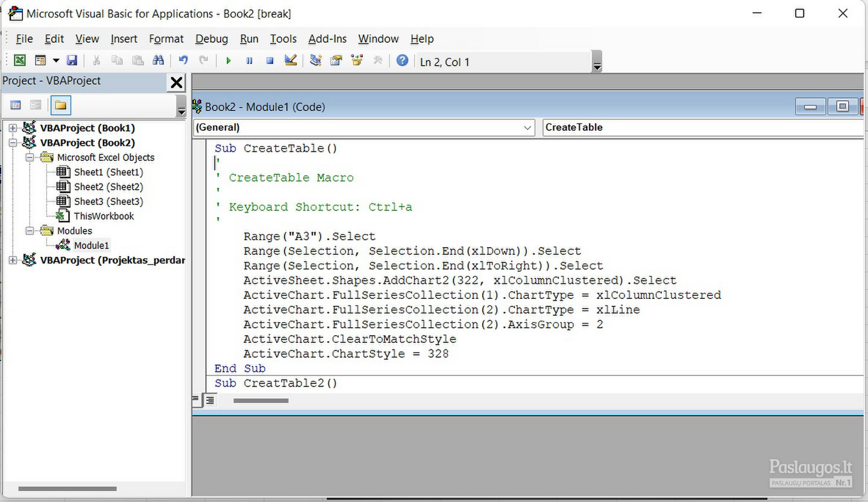
Task: Open the (General) object dropdown
Action: tap(364, 127)
